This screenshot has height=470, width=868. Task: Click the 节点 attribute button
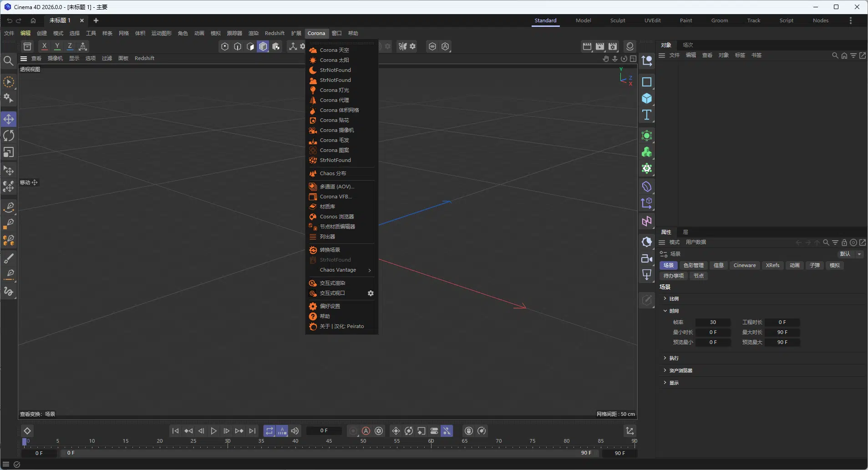point(698,276)
